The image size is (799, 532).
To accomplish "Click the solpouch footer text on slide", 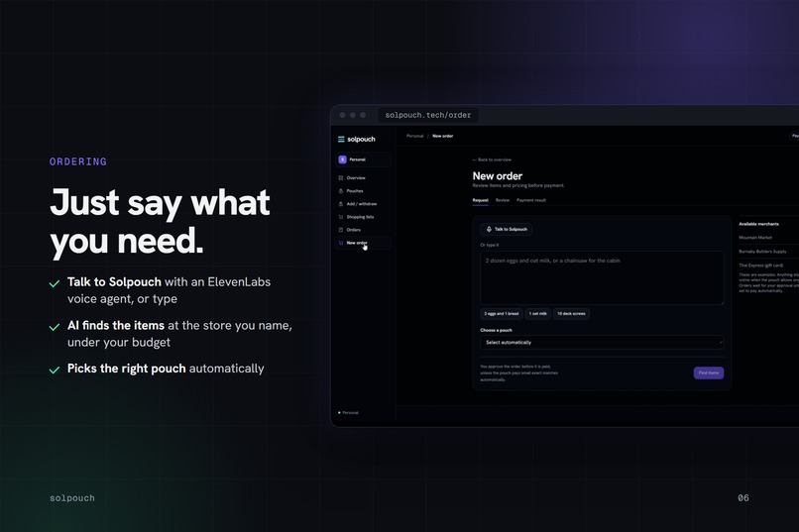I will tap(71, 498).
